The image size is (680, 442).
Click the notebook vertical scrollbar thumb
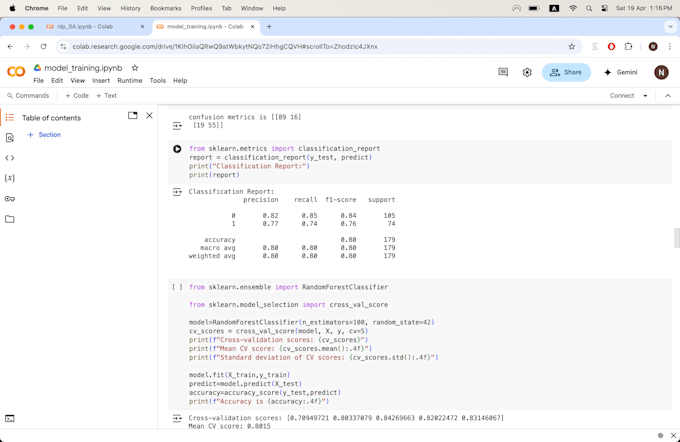(677, 238)
